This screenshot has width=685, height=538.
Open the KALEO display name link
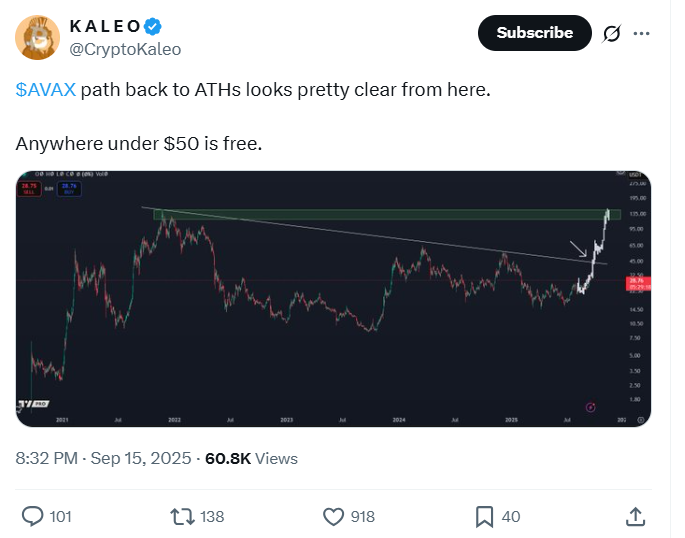point(104,26)
